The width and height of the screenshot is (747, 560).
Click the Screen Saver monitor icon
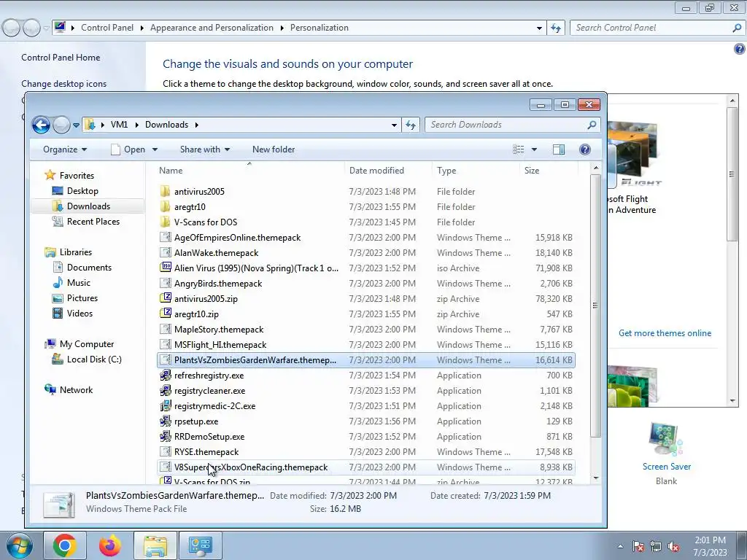(665, 439)
